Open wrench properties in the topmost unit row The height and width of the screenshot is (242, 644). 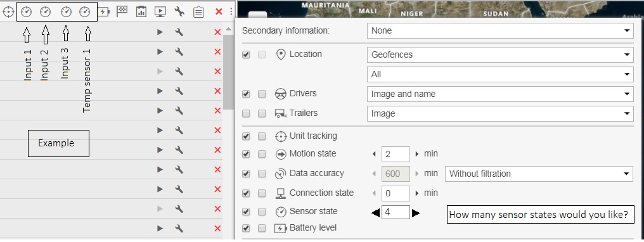179,32
